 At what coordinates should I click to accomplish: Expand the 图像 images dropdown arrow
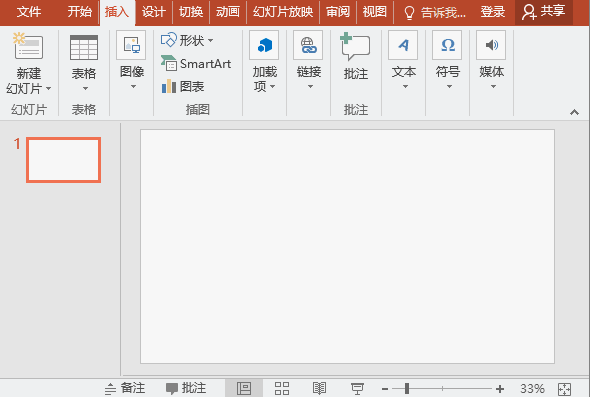(x=133, y=87)
